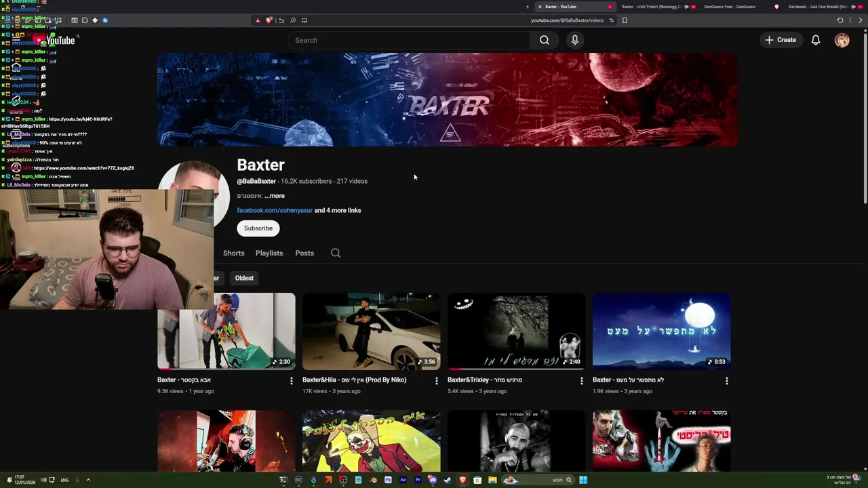Open the לא מתפשר על מעט thumbnail
The image size is (868, 488).
coord(662,331)
